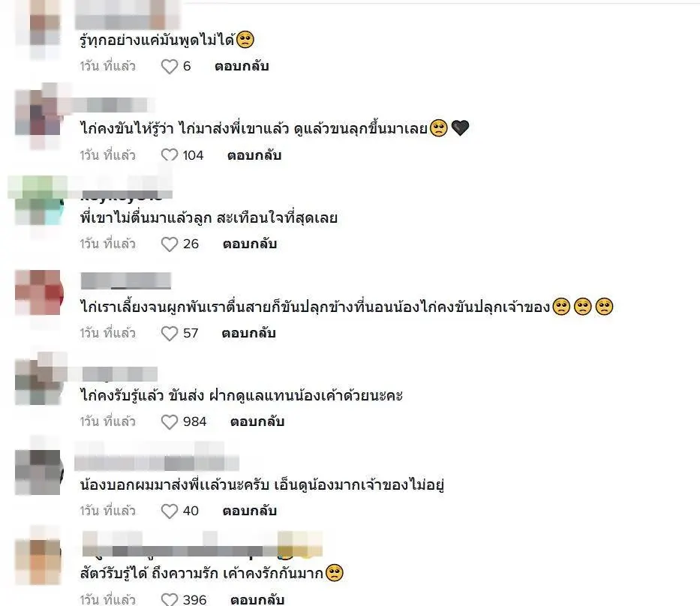Click ตอบกลับ next to 40 likes

(x=250, y=511)
